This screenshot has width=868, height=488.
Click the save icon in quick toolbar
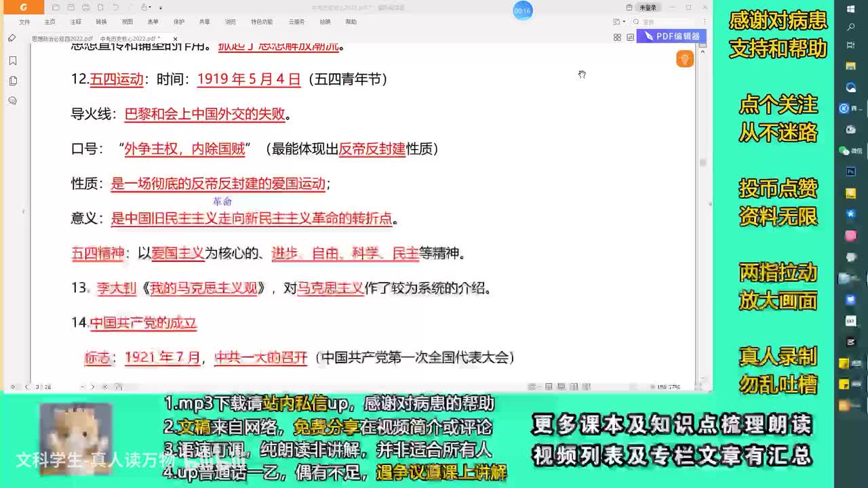click(71, 7)
